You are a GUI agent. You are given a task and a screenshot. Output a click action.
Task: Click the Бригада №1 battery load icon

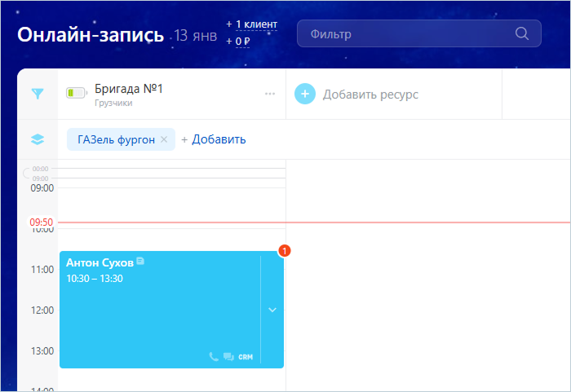click(76, 94)
